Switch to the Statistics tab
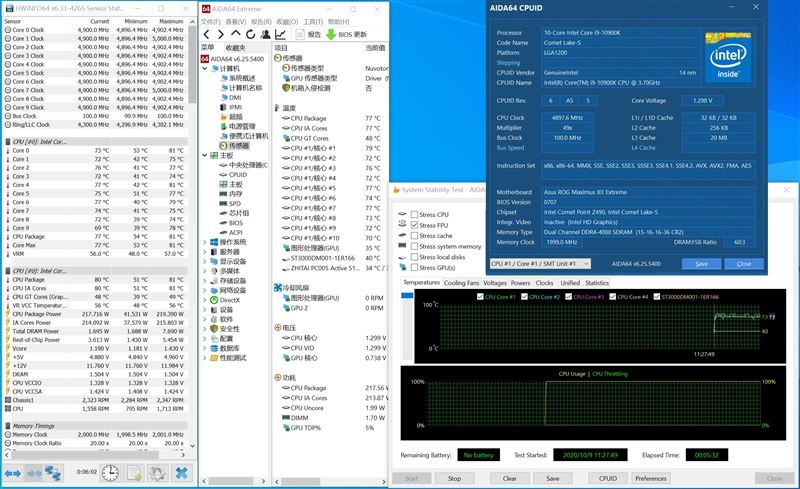The image size is (800, 489). 597,283
